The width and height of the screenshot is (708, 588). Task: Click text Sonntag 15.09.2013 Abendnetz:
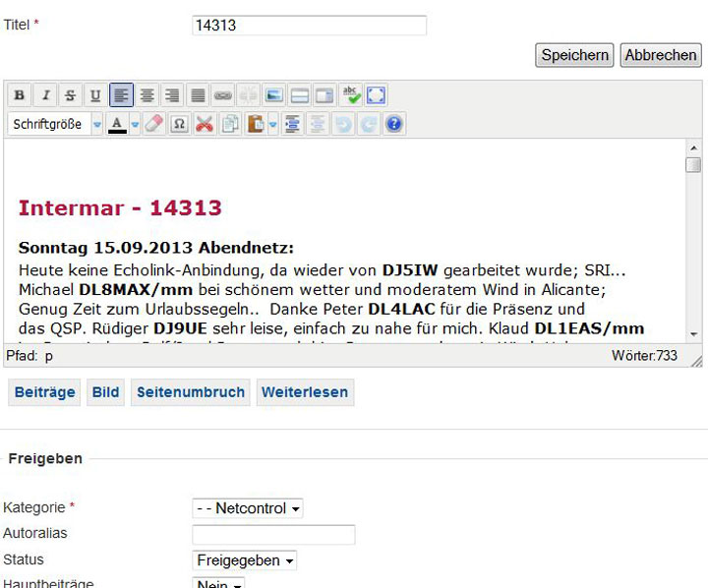coord(156,248)
